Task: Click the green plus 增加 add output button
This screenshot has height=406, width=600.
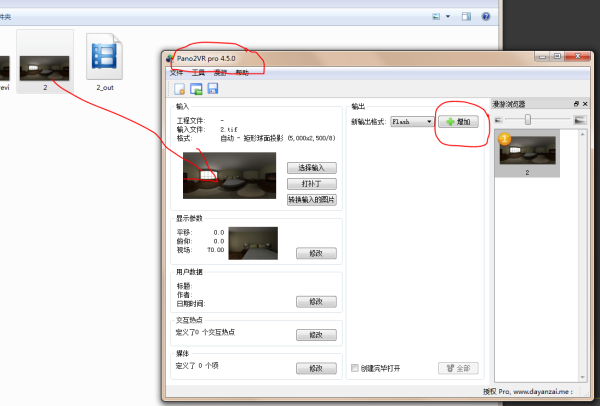Action: click(x=458, y=122)
